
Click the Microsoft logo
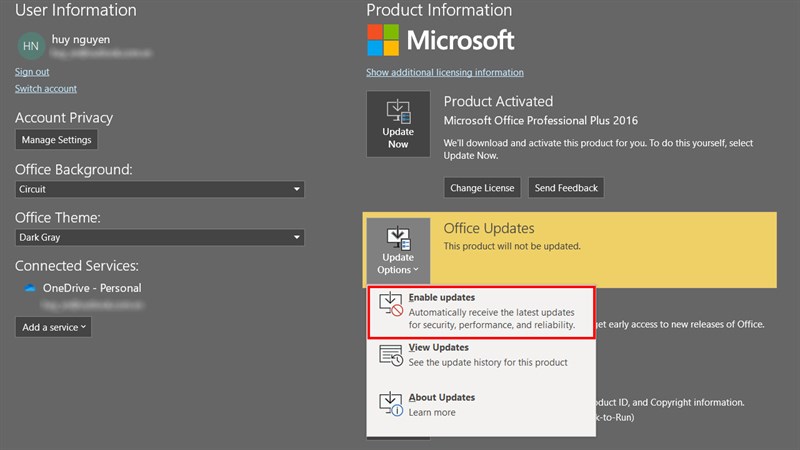[x=441, y=40]
